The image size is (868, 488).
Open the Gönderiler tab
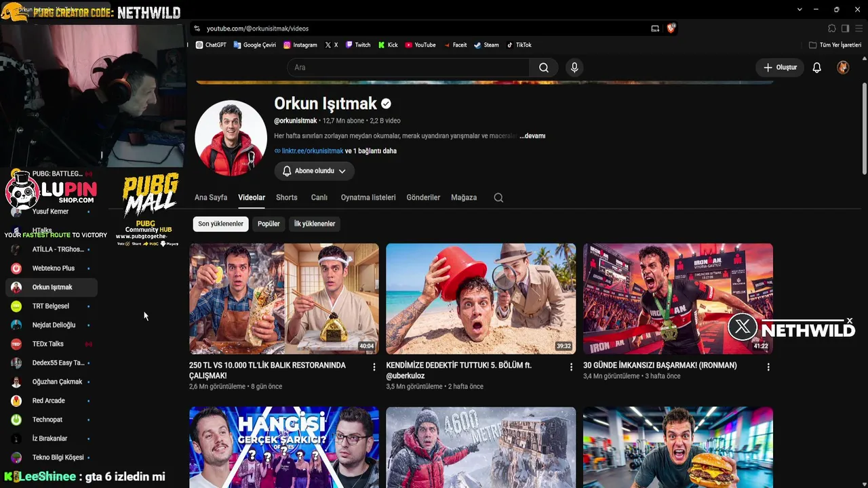click(423, 198)
